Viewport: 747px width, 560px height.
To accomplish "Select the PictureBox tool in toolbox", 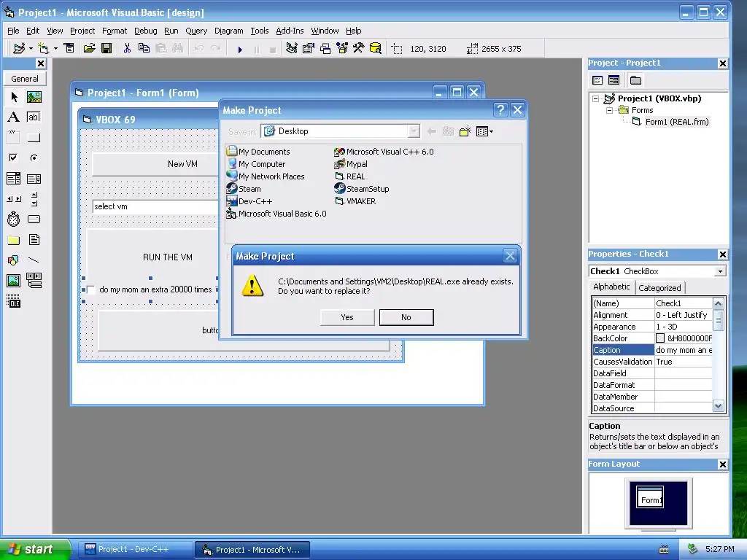I will (34, 97).
